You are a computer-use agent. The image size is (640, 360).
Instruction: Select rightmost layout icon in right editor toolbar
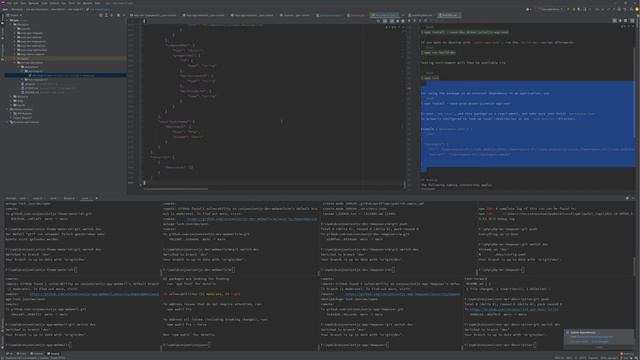coord(632,20)
